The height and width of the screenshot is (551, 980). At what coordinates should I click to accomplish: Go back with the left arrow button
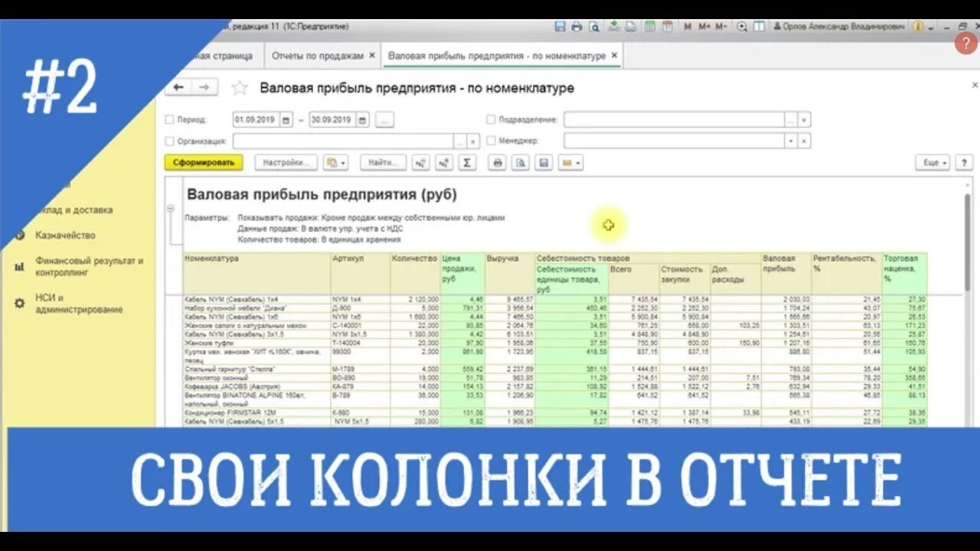pyautogui.click(x=178, y=87)
